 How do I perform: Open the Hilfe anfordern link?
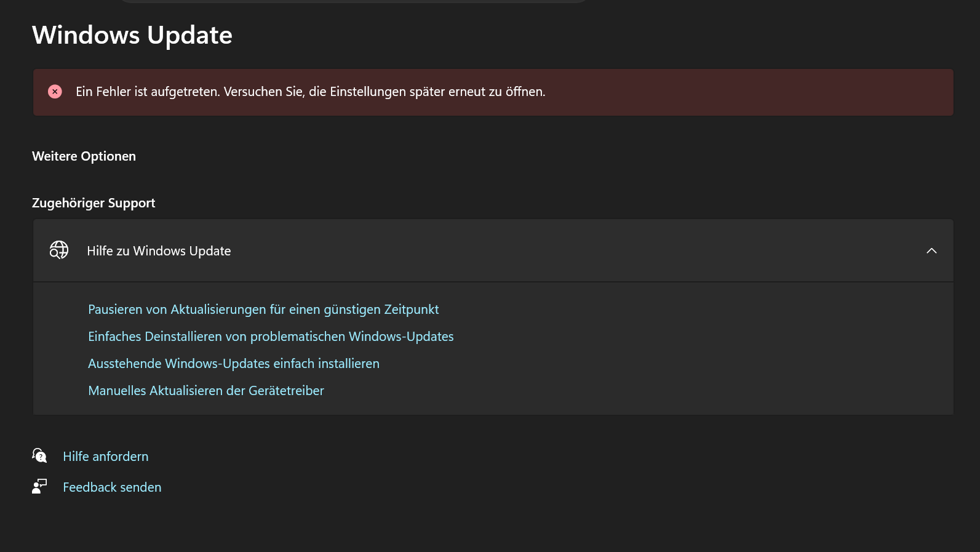tap(106, 457)
